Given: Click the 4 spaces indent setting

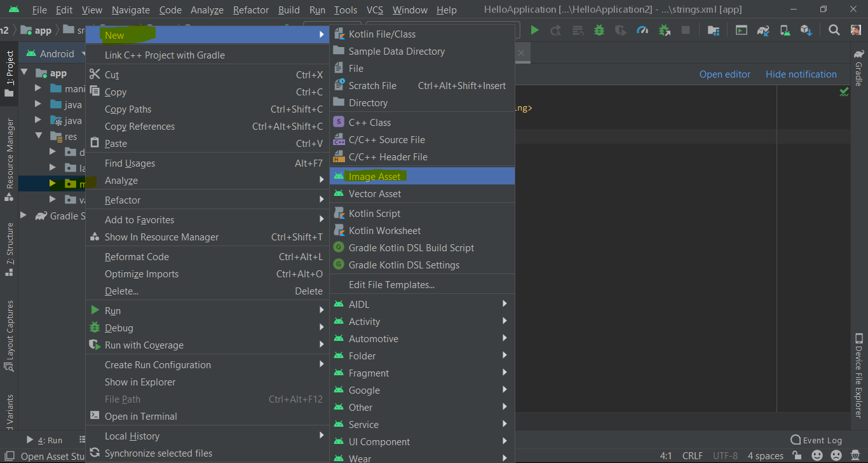Looking at the screenshot, I should (765, 456).
